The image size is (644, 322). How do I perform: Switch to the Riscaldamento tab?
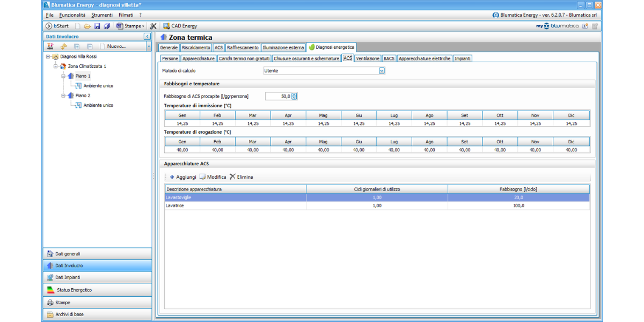(196, 48)
